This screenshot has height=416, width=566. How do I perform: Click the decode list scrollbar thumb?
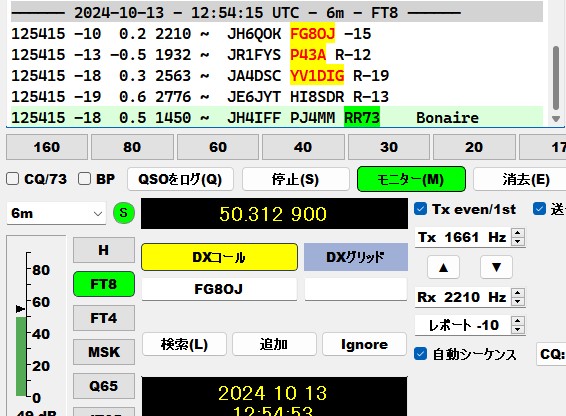[x=556, y=78]
